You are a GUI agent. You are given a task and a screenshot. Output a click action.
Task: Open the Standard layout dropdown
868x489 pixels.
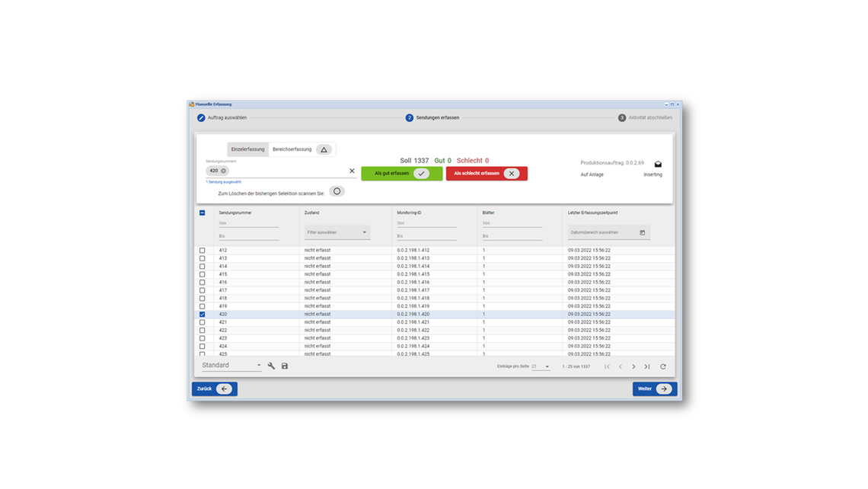tap(231, 366)
